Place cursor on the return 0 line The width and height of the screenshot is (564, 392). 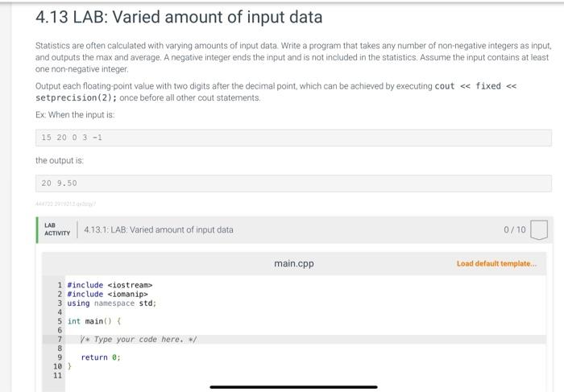pyautogui.click(x=101, y=357)
